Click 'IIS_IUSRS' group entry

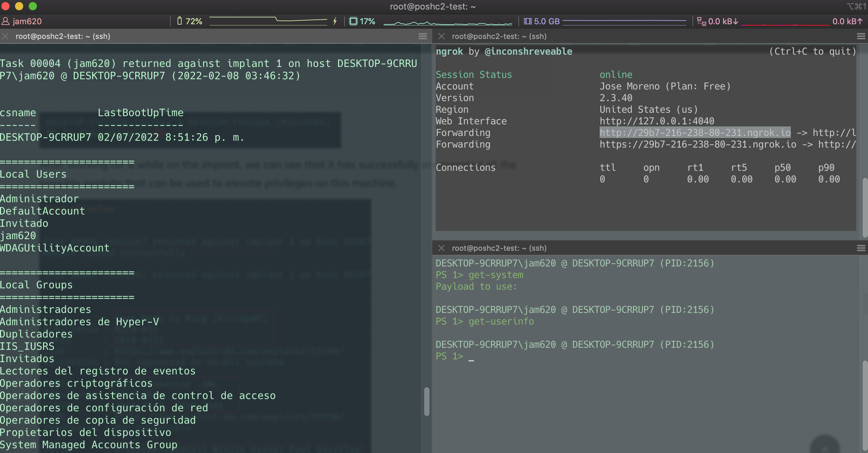pyautogui.click(x=27, y=346)
